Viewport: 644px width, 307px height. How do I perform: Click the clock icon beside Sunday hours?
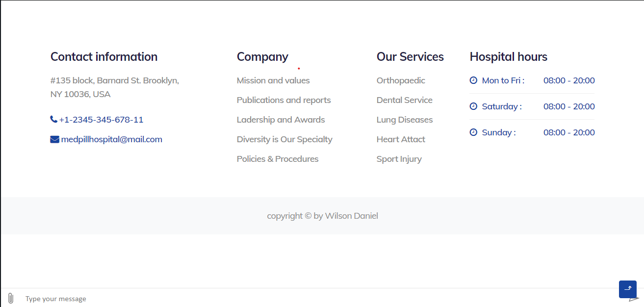(473, 132)
